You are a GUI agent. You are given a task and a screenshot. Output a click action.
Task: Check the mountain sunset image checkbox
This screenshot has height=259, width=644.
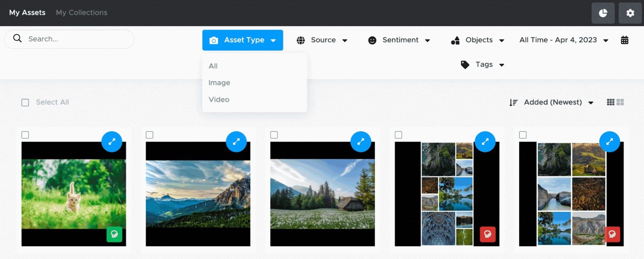coord(149,135)
